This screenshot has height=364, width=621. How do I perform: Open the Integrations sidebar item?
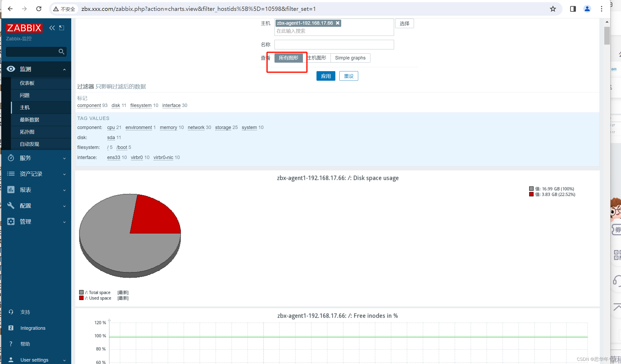(33, 328)
